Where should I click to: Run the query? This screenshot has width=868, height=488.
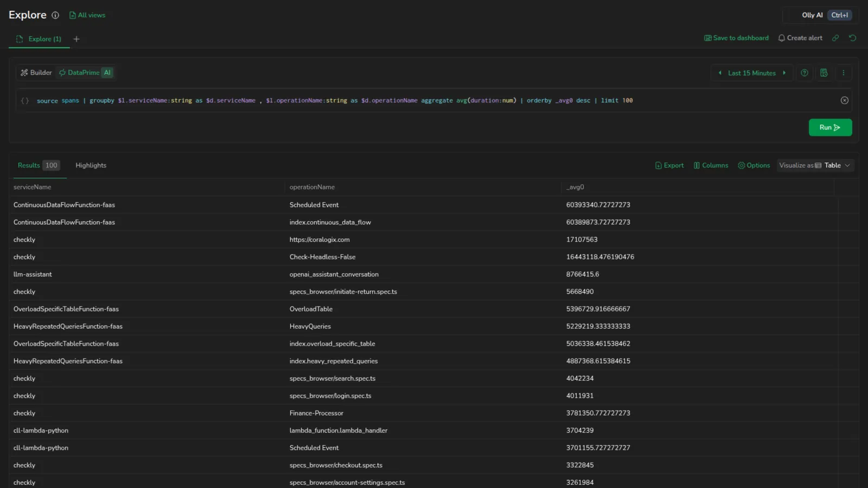coord(830,127)
